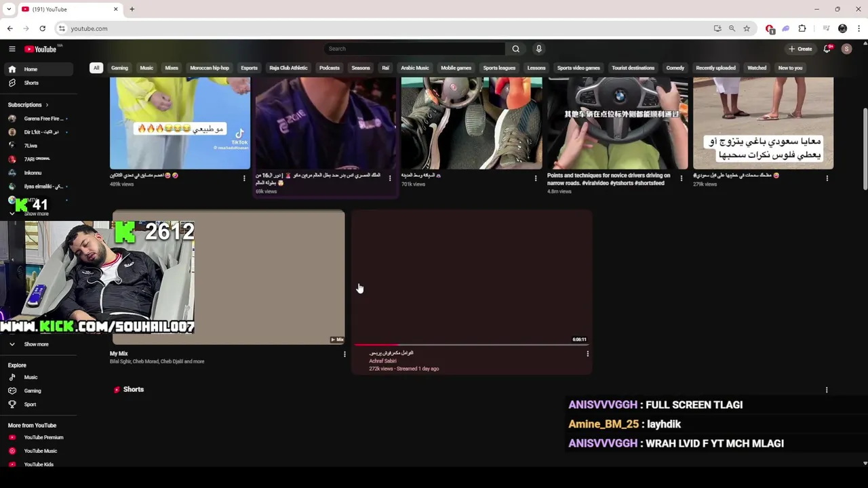Expand Show more above Explore section
Screen dimensions: 868x488
[39, 344]
